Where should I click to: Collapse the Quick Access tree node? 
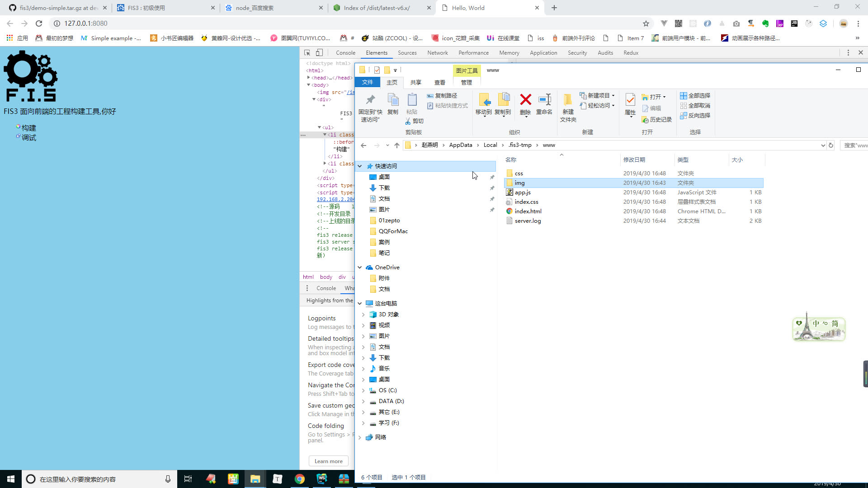point(360,166)
